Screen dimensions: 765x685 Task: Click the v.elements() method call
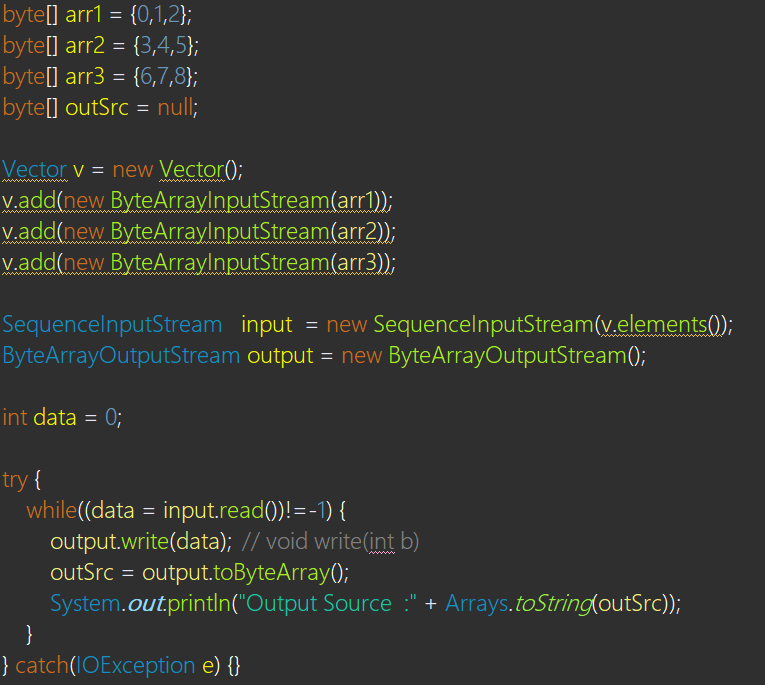661,325
